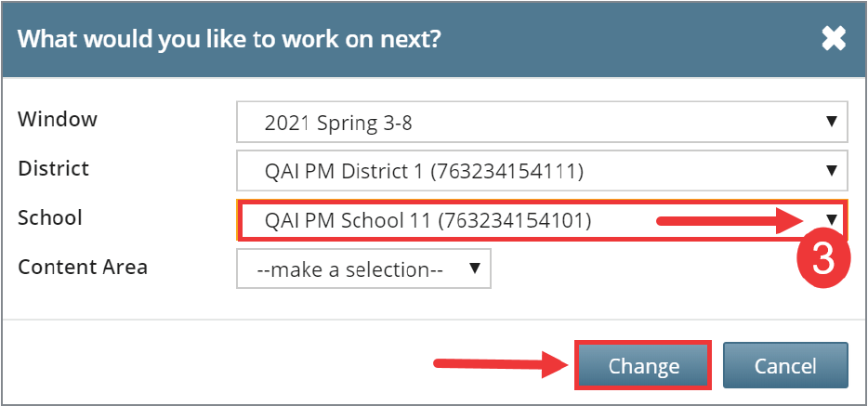Viewport: 868px width, 406px height.
Task: Click the Window dropdown's black arrow
Action: point(831,122)
